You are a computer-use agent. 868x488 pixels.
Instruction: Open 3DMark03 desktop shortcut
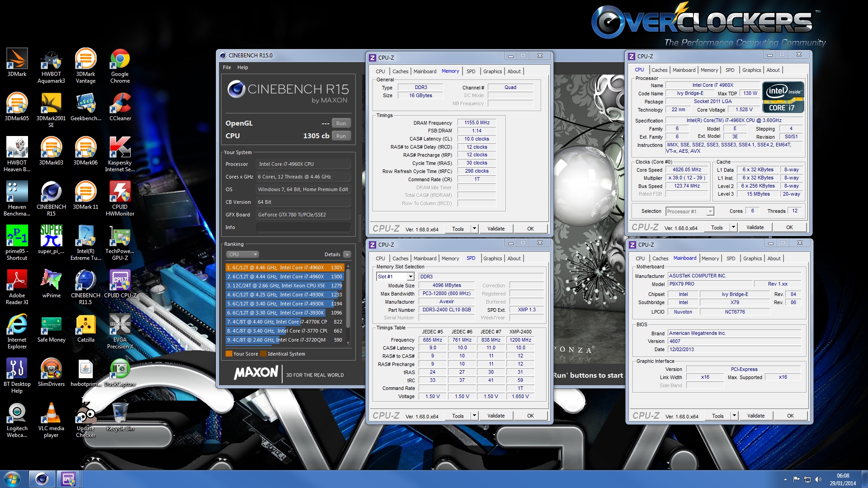51,151
